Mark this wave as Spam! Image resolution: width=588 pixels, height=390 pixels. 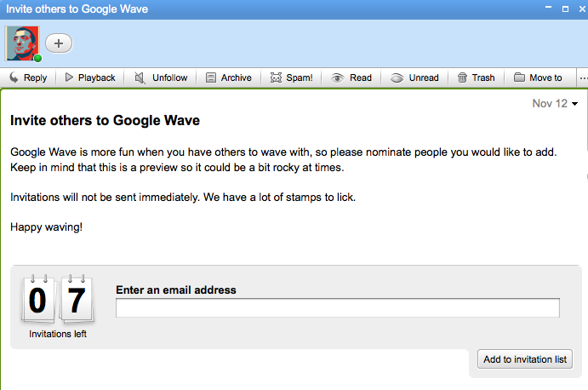tap(291, 77)
